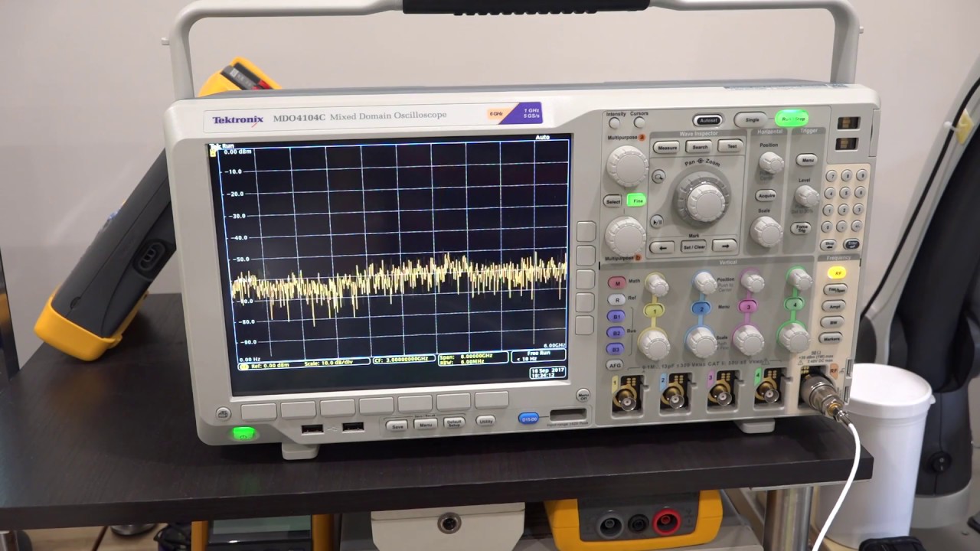Viewport: 980px width, 551px height.
Task: Push the AFG button
Action: (615, 364)
